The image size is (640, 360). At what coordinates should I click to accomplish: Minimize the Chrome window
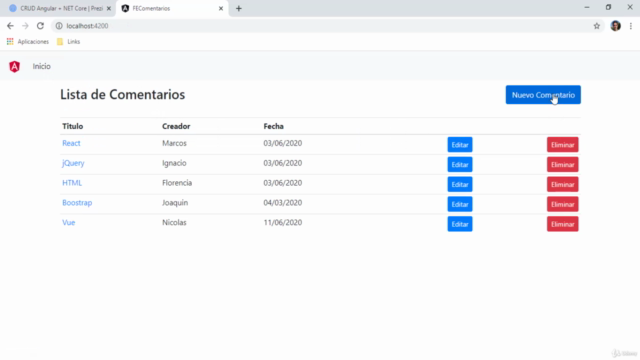587,7
